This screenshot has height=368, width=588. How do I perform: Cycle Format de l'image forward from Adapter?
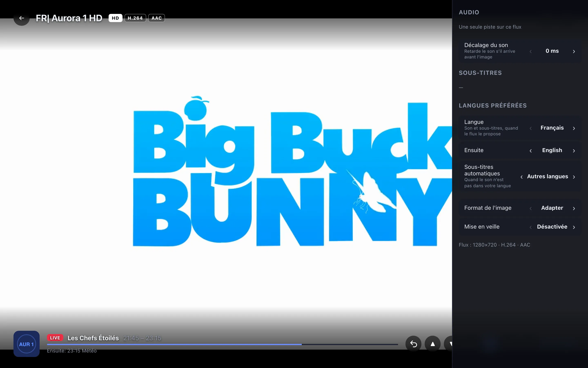[x=574, y=208]
